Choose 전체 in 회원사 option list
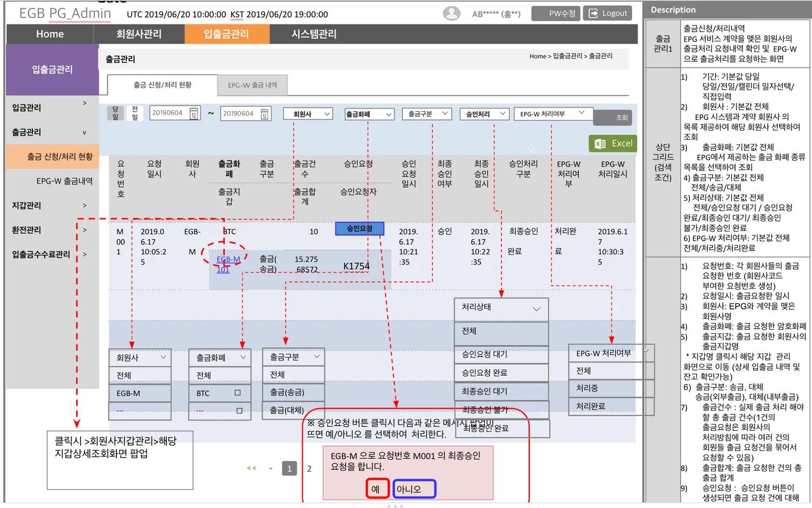 coord(140,375)
